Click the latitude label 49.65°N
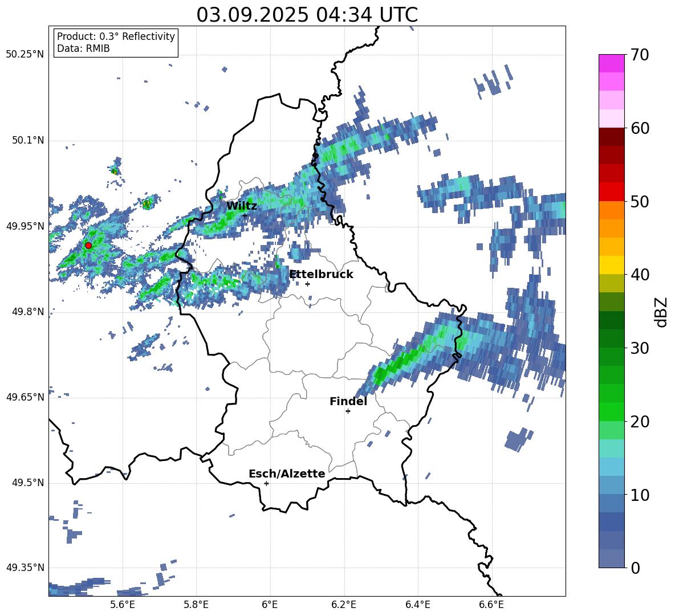 25,397
